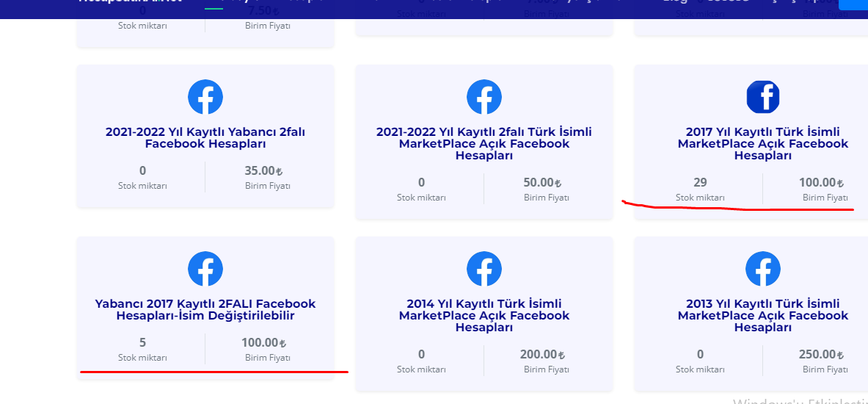Click stock count 0 on 2021-2022 Türk İsimli card

421,182
